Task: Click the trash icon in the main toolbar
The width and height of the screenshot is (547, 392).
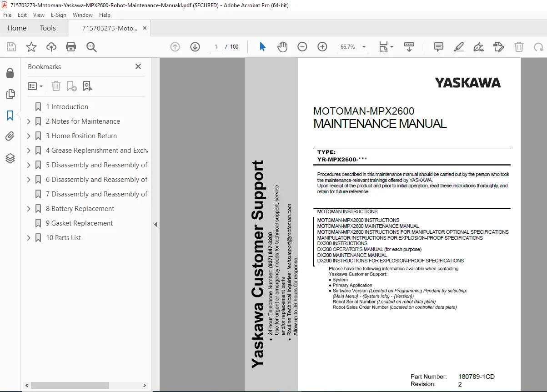Action: (519, 47)
